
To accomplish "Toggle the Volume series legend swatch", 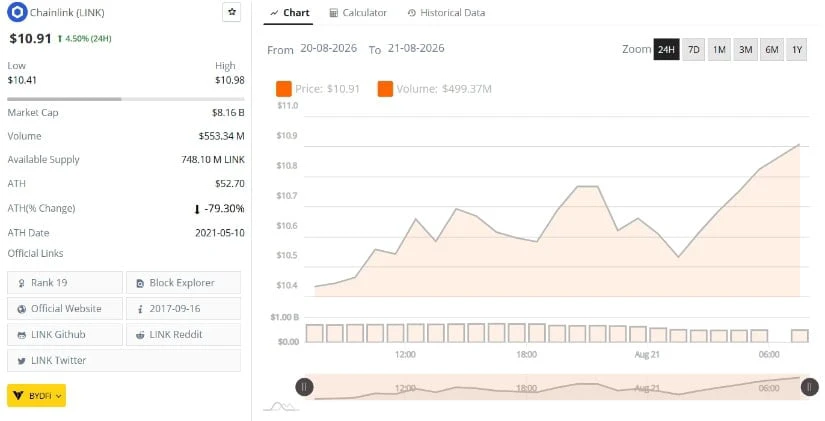I will click(x=385, y=89).
